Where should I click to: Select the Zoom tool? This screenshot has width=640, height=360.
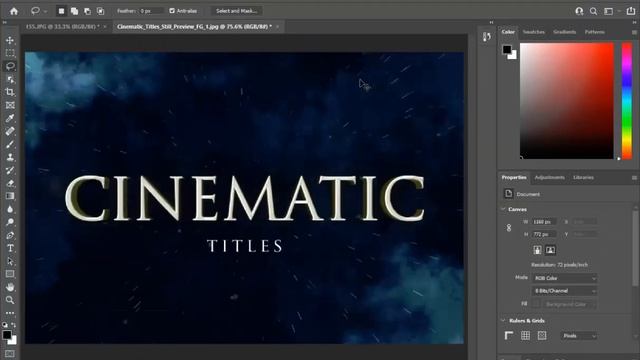click(x=10, y=300)
